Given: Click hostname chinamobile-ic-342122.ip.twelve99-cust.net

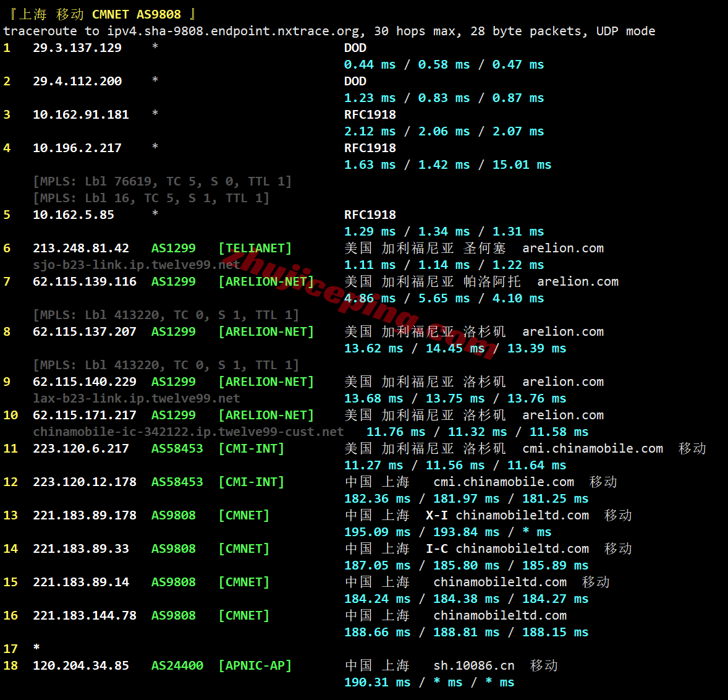Looking at the screenshot, I should pyautogui.click(x=188, y=432).
